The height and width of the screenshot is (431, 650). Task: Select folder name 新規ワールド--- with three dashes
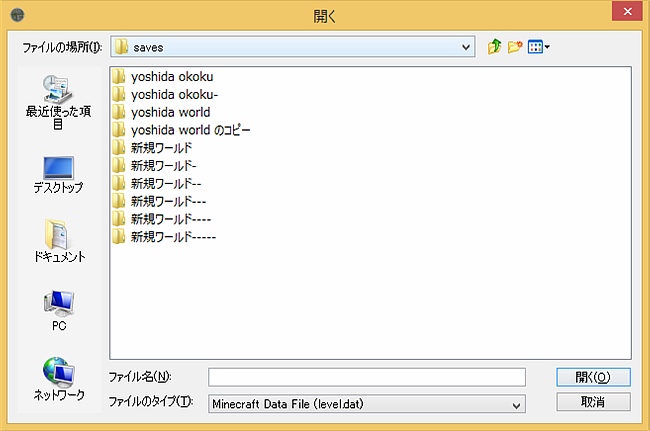[x=169, y=201]
